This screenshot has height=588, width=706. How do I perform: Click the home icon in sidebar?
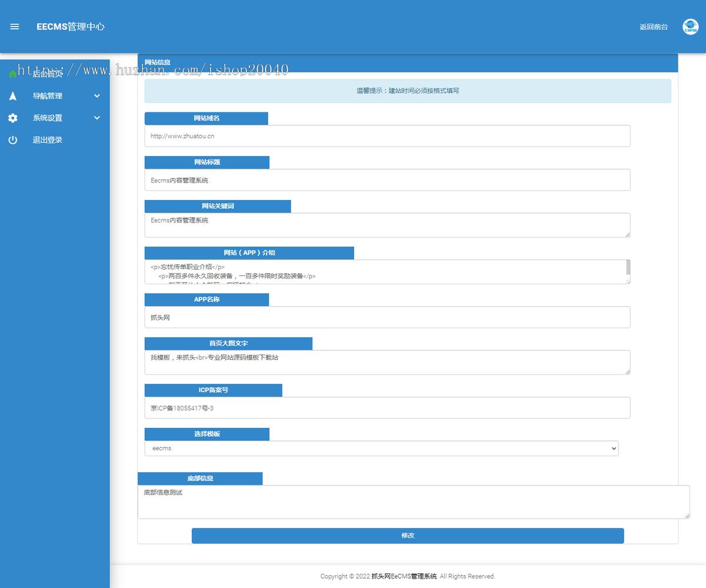[x=12, y=74]
